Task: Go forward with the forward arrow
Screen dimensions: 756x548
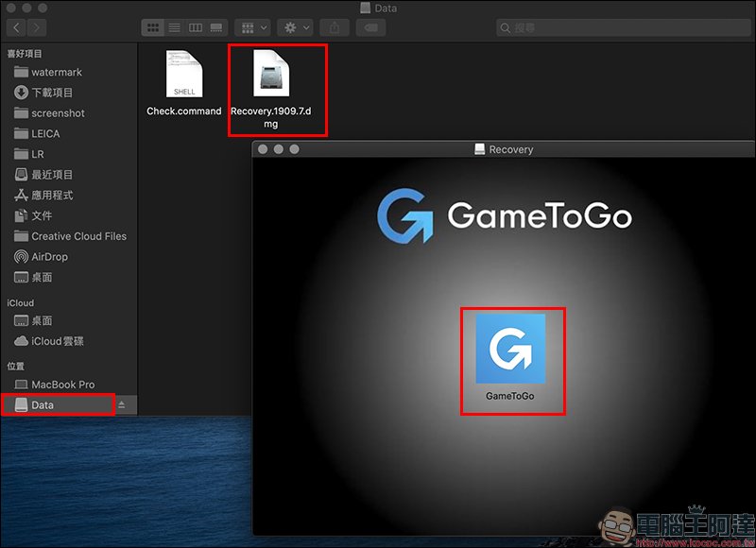Action: click(38, 28)
